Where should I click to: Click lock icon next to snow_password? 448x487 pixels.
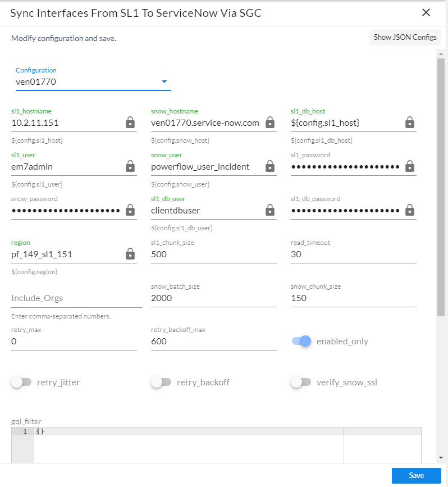(x=130, y=210)
